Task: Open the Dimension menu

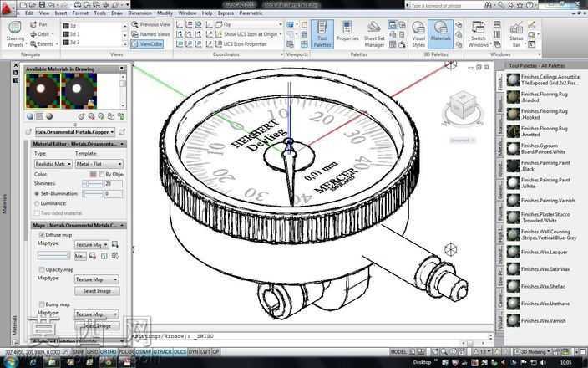Action: 139,13
